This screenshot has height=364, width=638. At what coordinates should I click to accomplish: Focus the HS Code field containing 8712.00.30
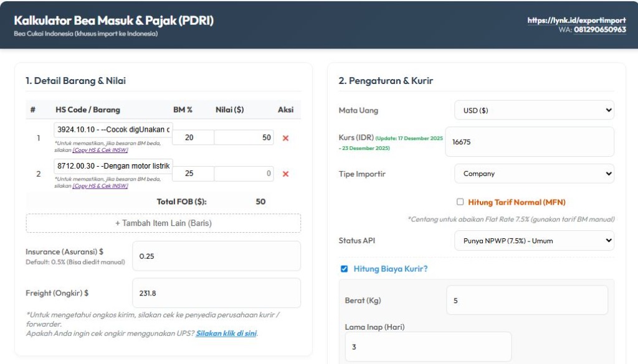[113, 166]
